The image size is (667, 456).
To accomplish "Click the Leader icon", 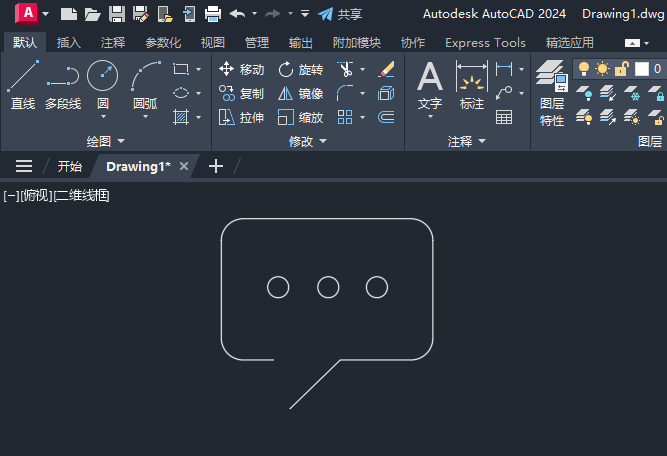I will (x=504, y=93).
